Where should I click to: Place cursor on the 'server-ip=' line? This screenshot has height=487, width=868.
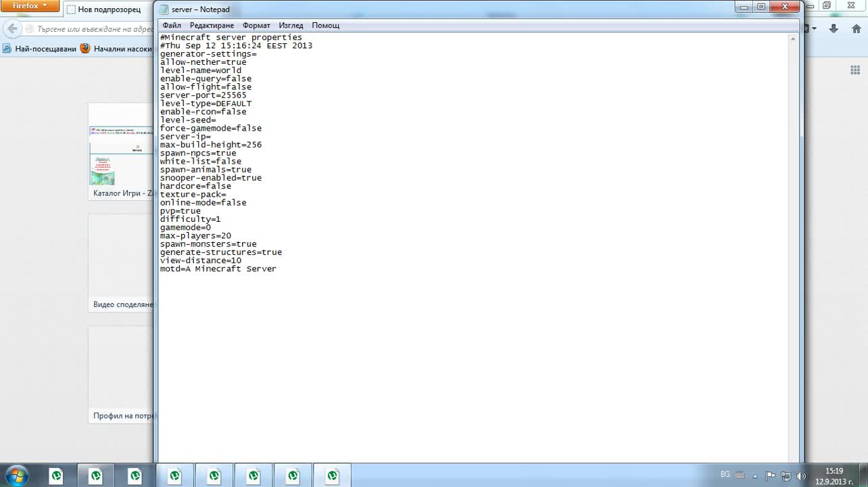point(185,137)
